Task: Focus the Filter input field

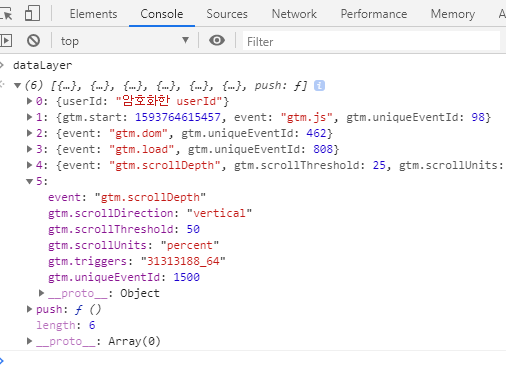Action: tap(371, 41)
